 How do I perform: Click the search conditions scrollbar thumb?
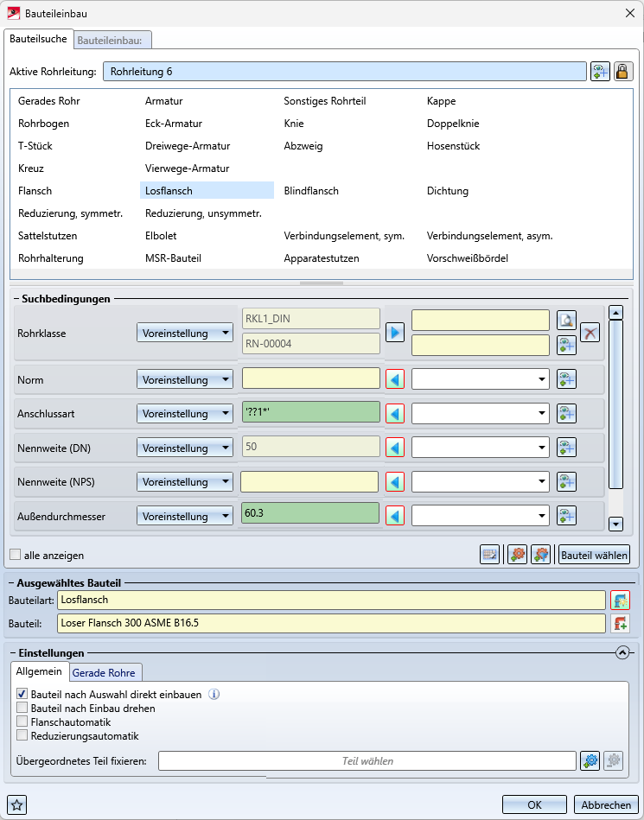tap(615, 404)
